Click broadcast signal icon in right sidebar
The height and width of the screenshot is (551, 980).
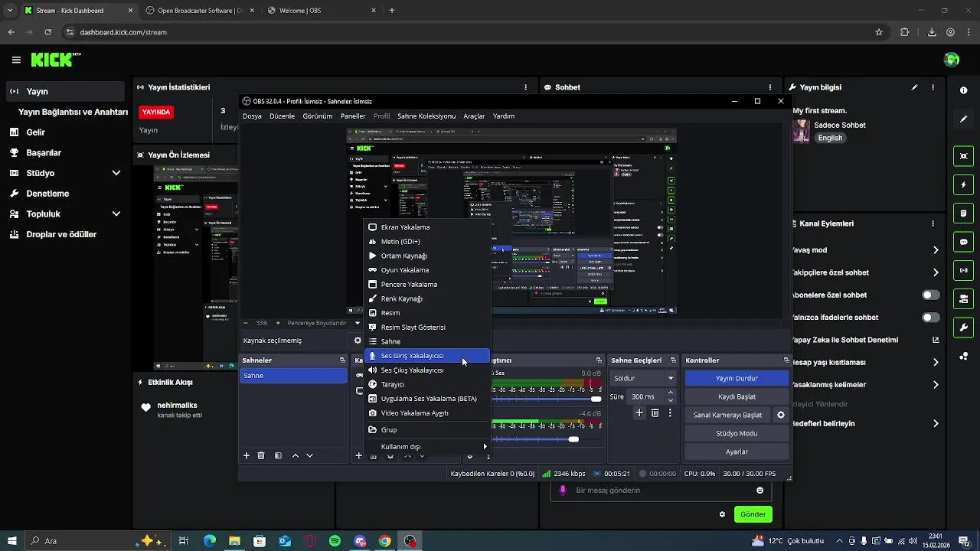click(x=963, y=270)
